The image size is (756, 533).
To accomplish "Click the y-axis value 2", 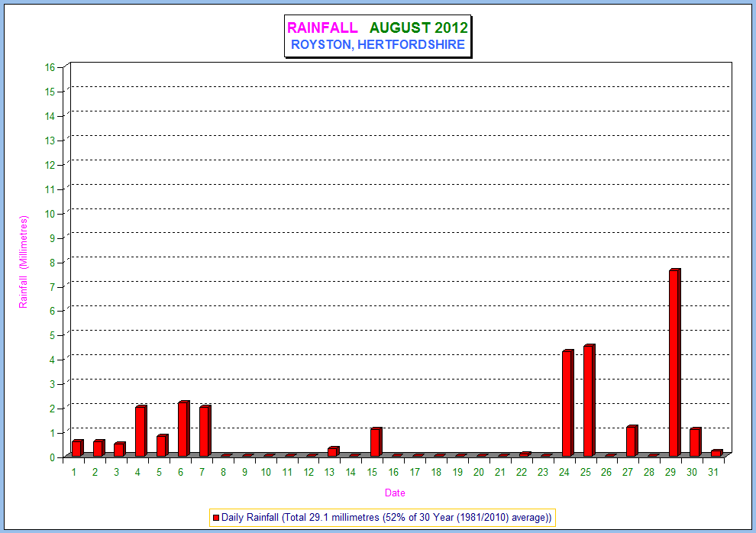I will pos(53,409).
